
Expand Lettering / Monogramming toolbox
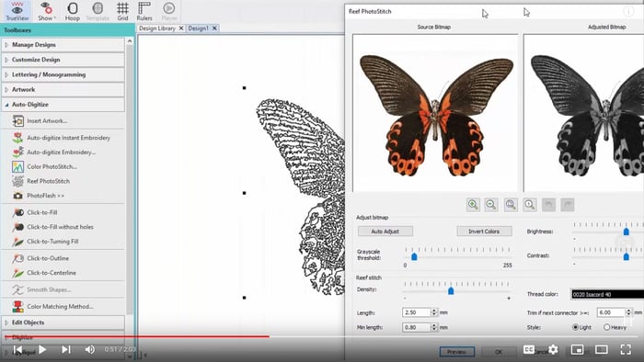pos(63,74)
